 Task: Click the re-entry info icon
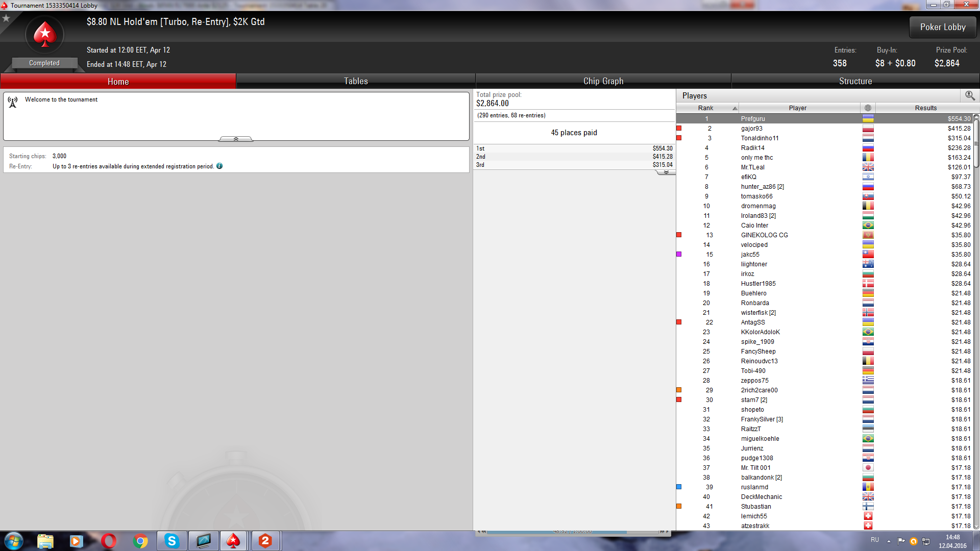pyautogui.click(x=219, y=166)
